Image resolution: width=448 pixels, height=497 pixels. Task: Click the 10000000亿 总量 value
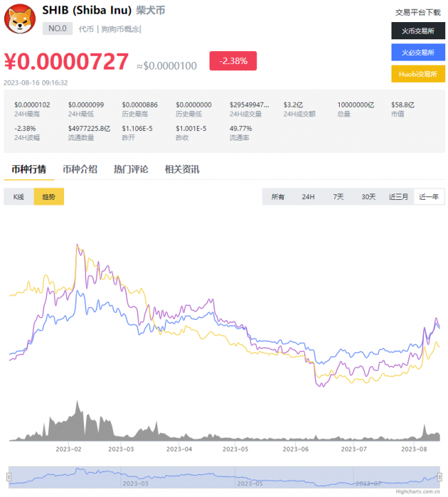point(356,105)
